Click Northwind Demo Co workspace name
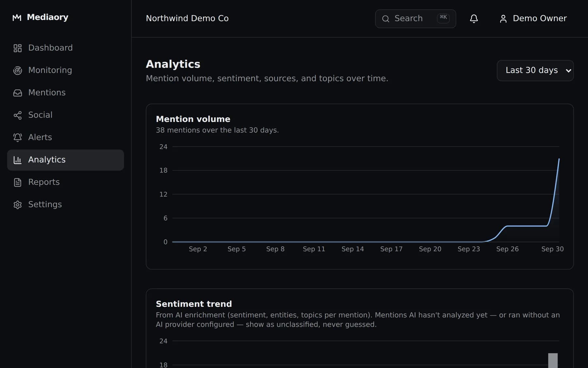The width and height of the screenshot is (588, 368). (x=187, y=18)
